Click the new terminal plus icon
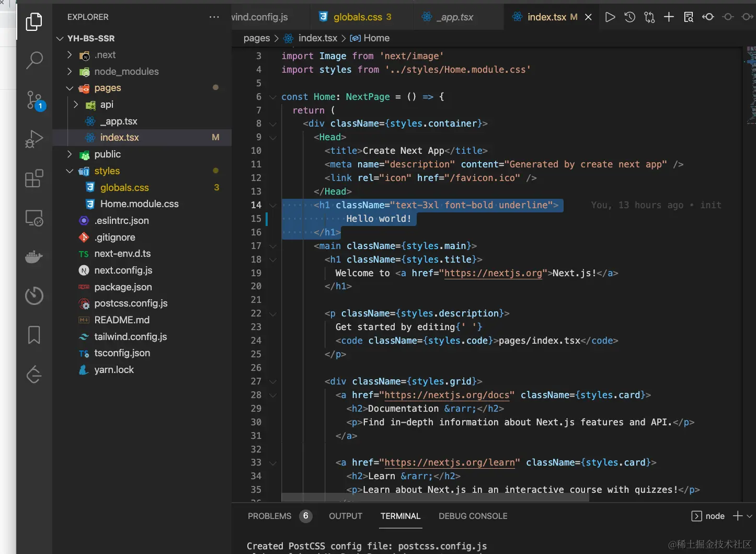The width and height of the screenshot is (756, 554). click(737, 516)
